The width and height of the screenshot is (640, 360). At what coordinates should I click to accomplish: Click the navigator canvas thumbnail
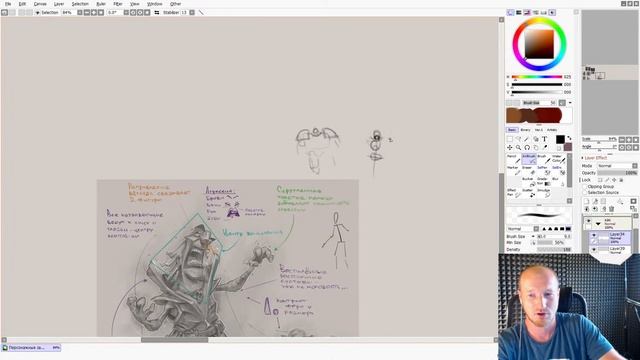[x=610, y=72]
